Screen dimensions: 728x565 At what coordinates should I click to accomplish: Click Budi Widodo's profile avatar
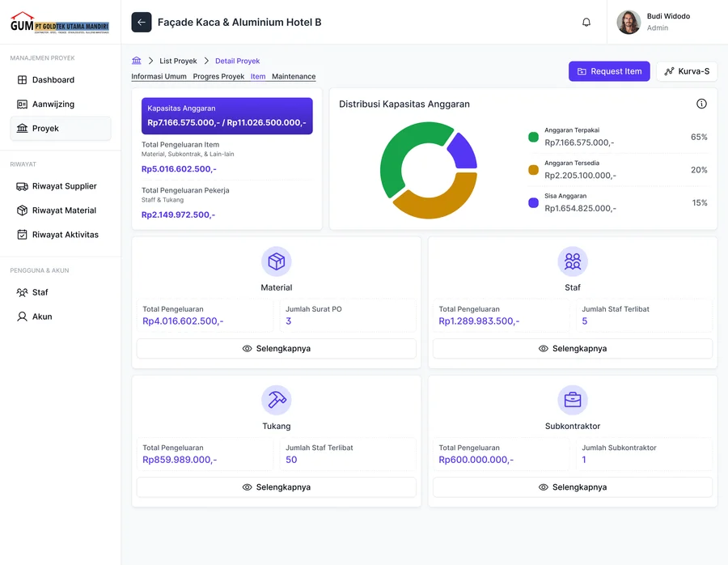[x=629, y=23]
